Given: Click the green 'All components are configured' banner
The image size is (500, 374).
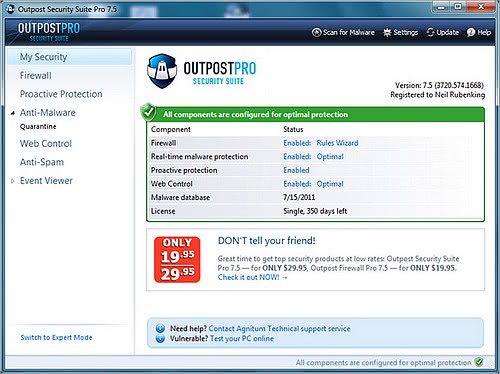Looking at the screenshot, I should (x=315, y=114).
